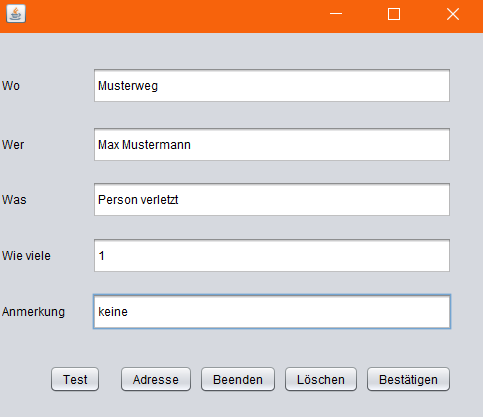Click into the Anmerkung text field
This screenshot has width=483, height=417.
(272, 311)
